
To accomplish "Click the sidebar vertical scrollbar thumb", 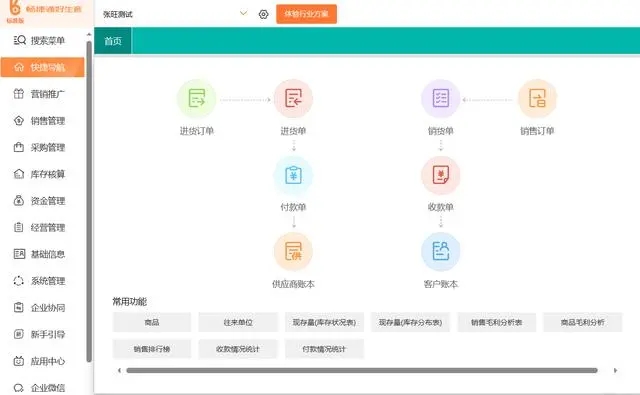I will [x=89, y=201].
